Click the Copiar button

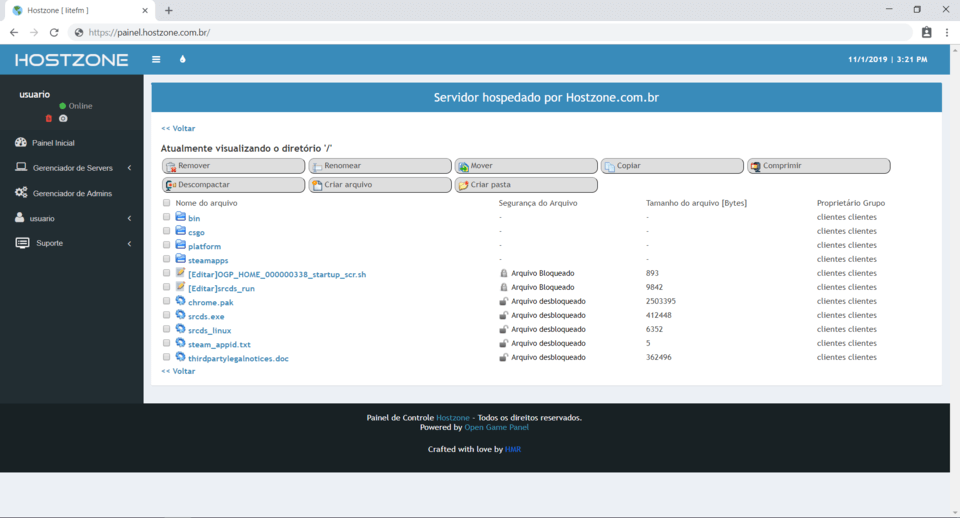click(x=672, y=166)
